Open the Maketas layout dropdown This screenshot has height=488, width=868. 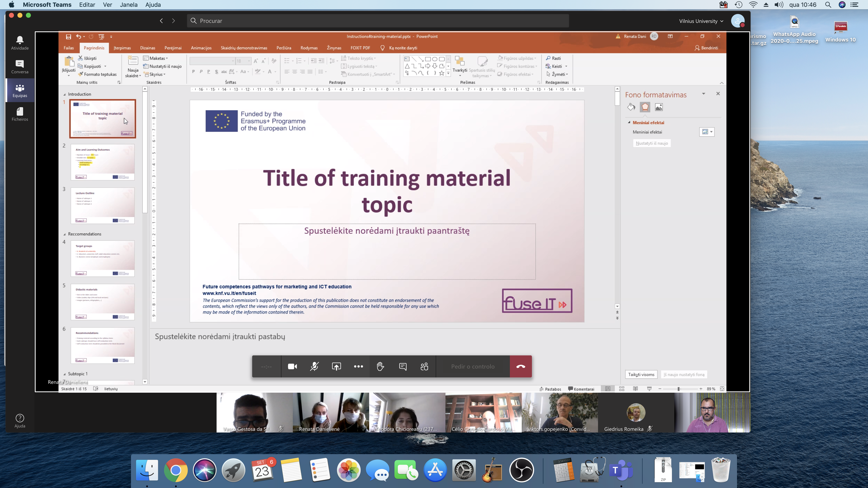[x=156, y=58]
